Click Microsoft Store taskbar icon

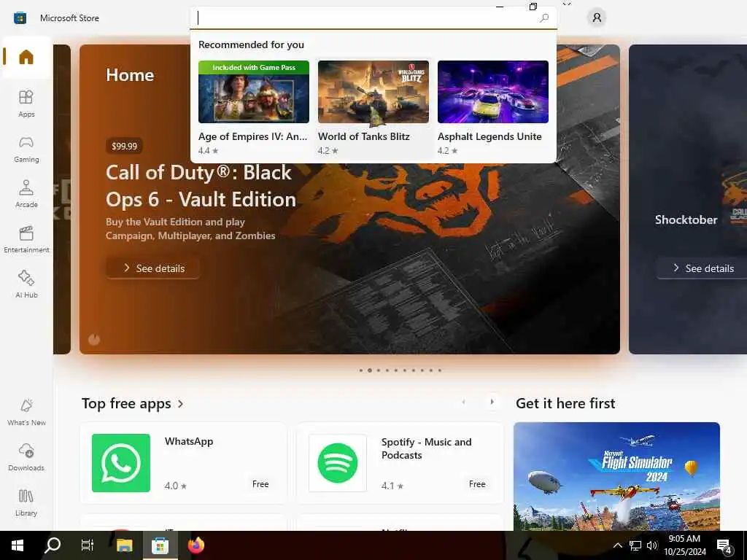160,545
